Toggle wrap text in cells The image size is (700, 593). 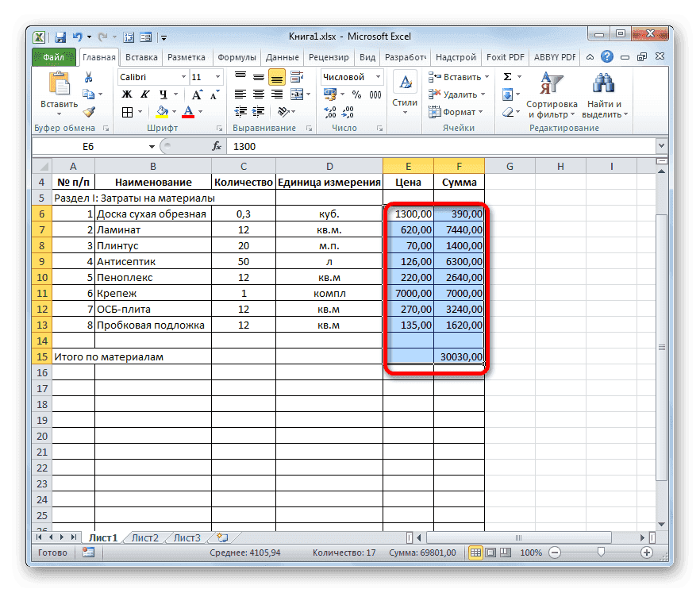tap(297, 77)
